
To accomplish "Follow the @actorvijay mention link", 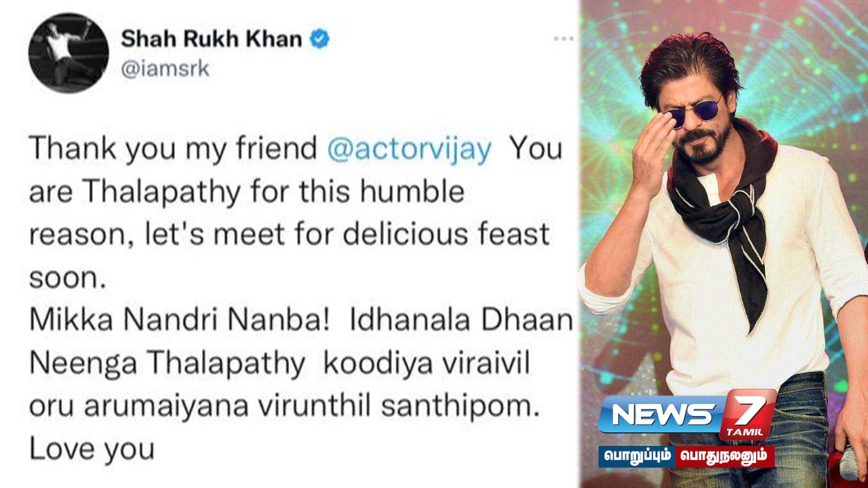I will pyautogui.click(x=409, y=149).
